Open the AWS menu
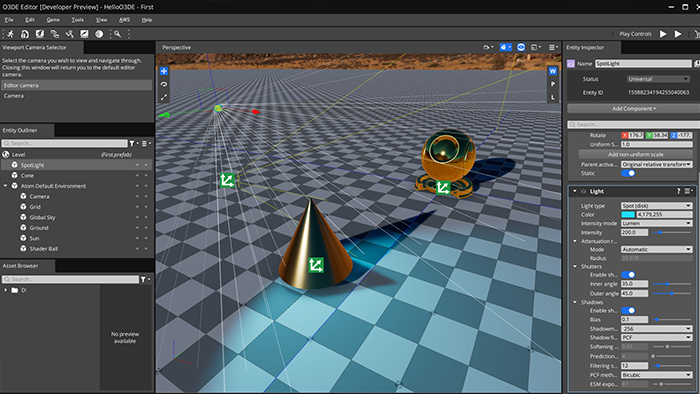The height and width of the screenshot is (394, 700). click(x=124, y=20)
